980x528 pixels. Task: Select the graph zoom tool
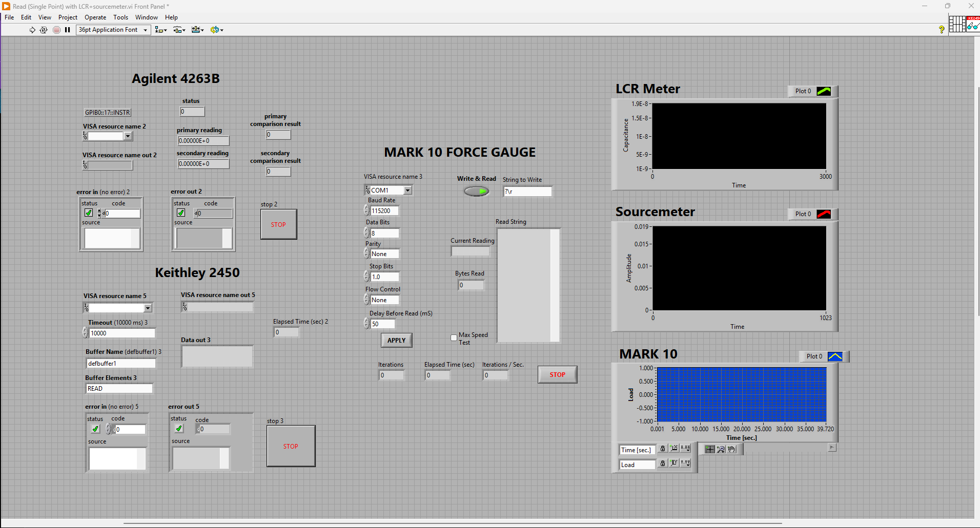(721, 449)
